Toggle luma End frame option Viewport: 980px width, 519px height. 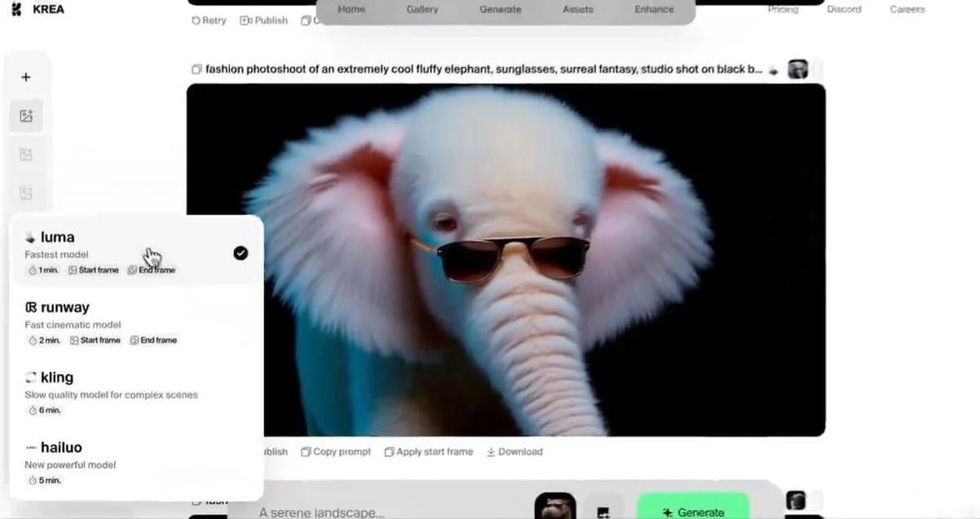point(152,270)
